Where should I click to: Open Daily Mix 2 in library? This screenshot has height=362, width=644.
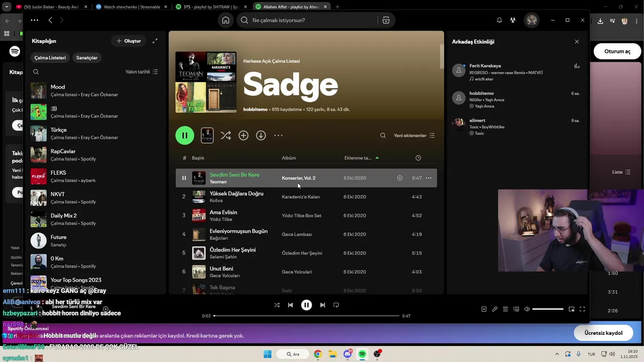95,219
